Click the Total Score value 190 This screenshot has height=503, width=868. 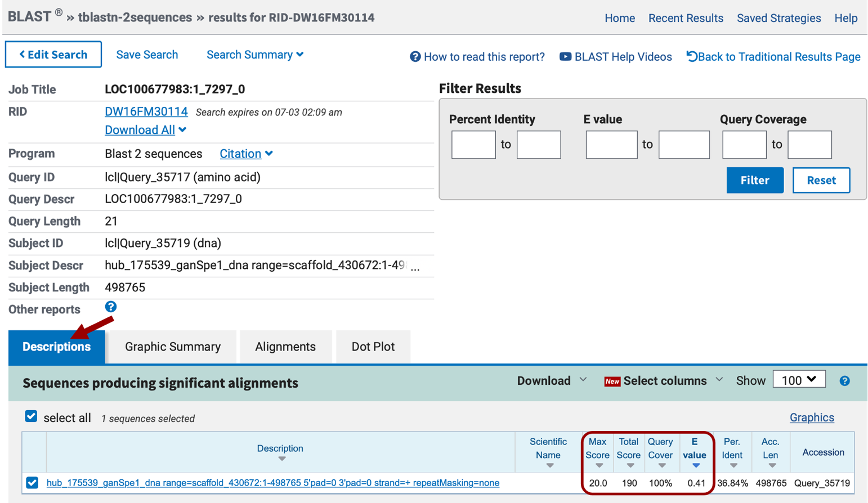tap(629, 483)
